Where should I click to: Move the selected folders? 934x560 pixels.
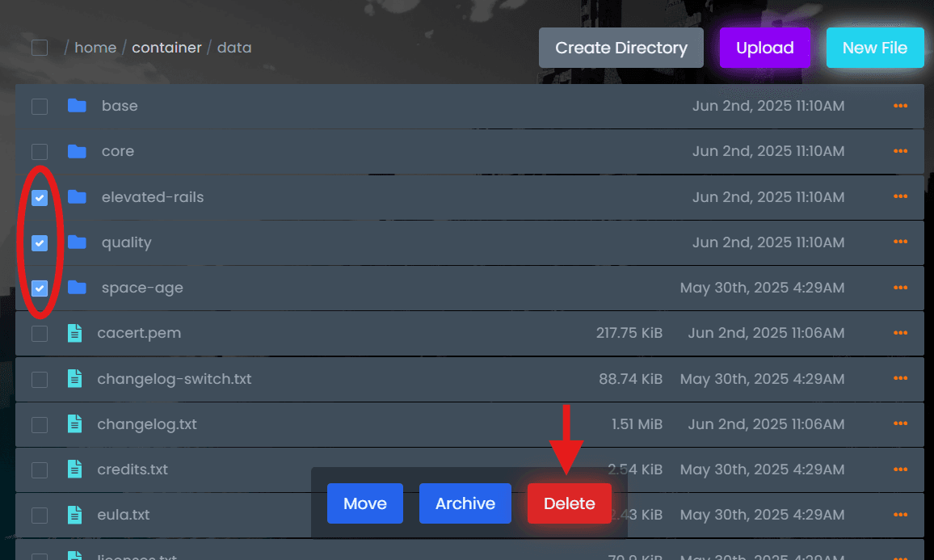[365, 503]
